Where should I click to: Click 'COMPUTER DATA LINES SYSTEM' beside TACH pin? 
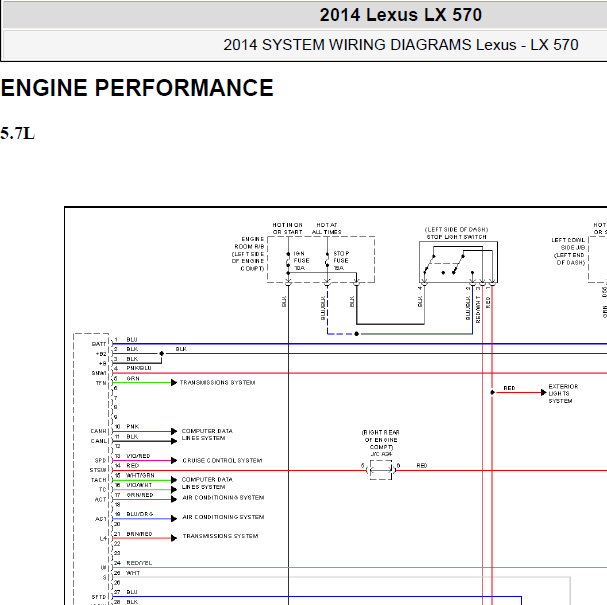coord(207,483)
